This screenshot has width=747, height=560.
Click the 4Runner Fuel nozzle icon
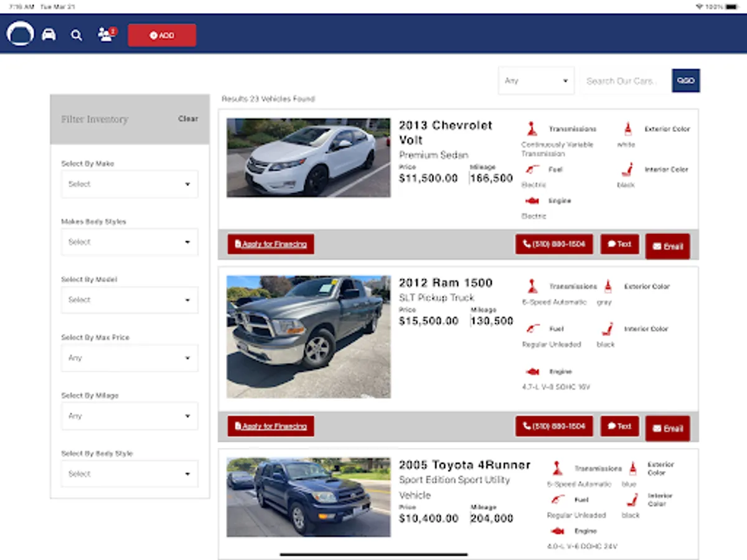[557, 500]
